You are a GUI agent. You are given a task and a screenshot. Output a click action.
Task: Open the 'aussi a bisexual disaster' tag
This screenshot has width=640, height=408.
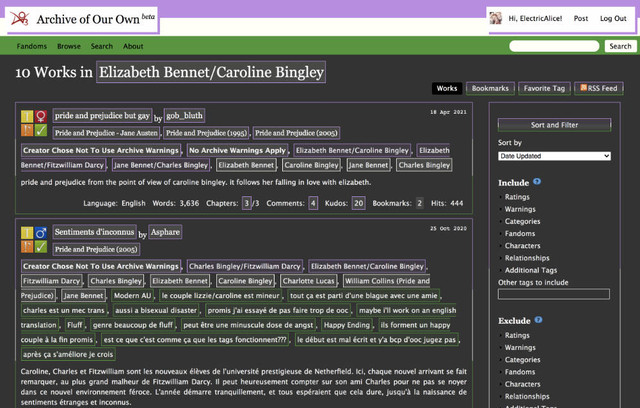[156, 310]
